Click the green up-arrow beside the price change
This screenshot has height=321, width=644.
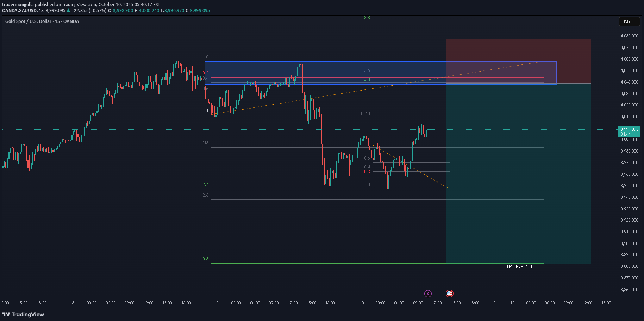(68, 11)
